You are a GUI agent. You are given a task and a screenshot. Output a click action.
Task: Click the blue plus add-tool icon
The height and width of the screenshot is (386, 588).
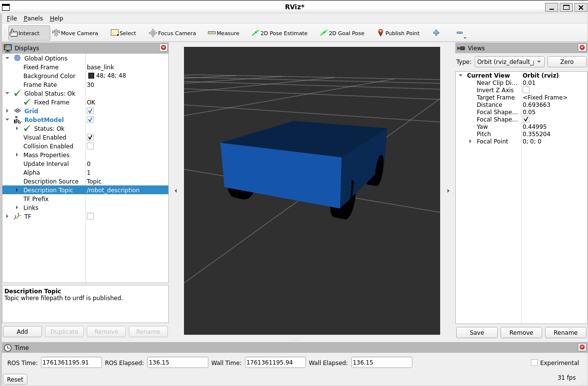(x=436, y=33)
